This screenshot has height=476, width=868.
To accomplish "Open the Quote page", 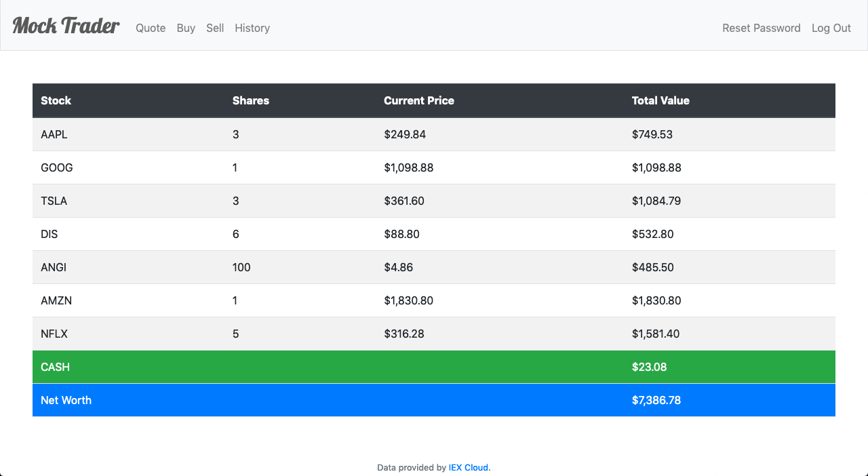I will (151, 28).
